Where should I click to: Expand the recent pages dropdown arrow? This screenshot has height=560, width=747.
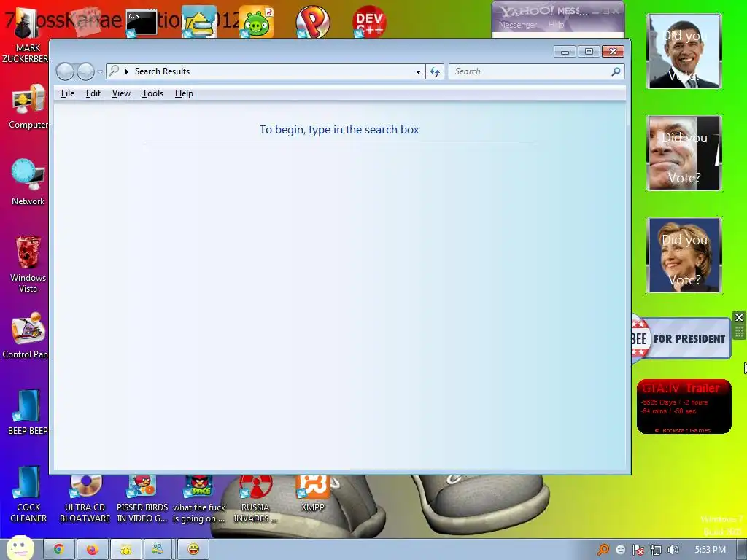100,72
